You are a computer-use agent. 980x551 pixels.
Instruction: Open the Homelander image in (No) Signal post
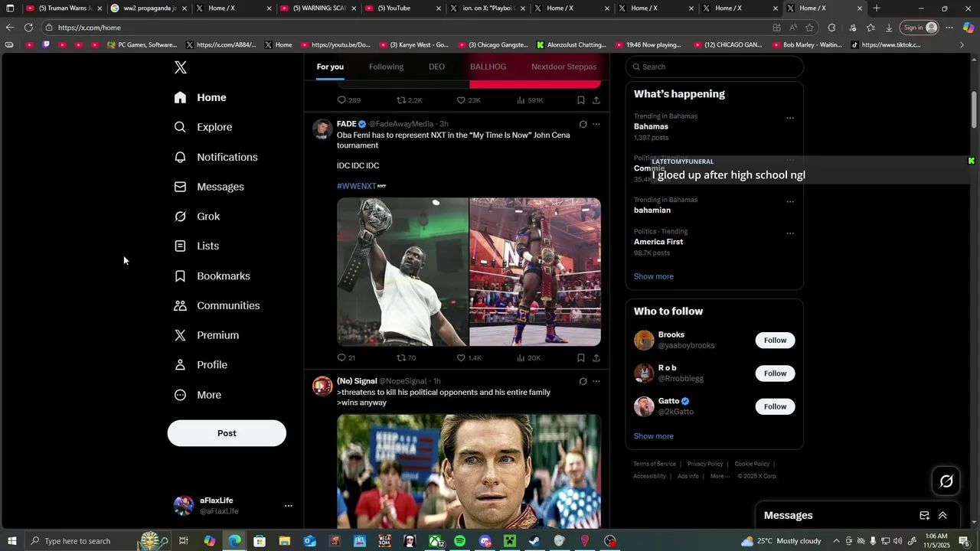(469, 471)
